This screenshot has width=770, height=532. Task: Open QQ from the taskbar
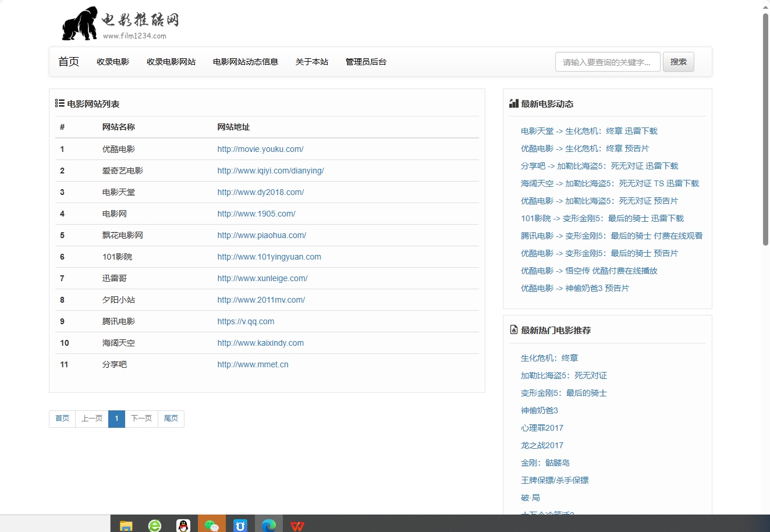tap(183, 524)
